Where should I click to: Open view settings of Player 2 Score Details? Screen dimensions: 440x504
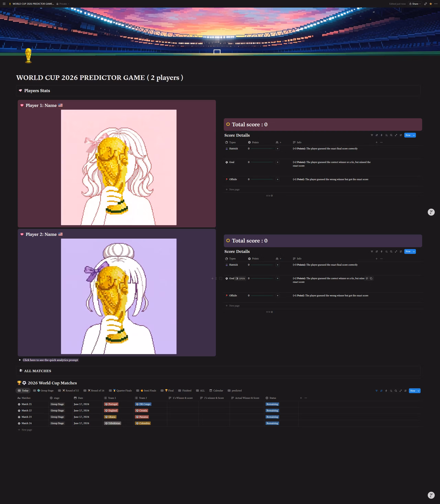point(401,251)
